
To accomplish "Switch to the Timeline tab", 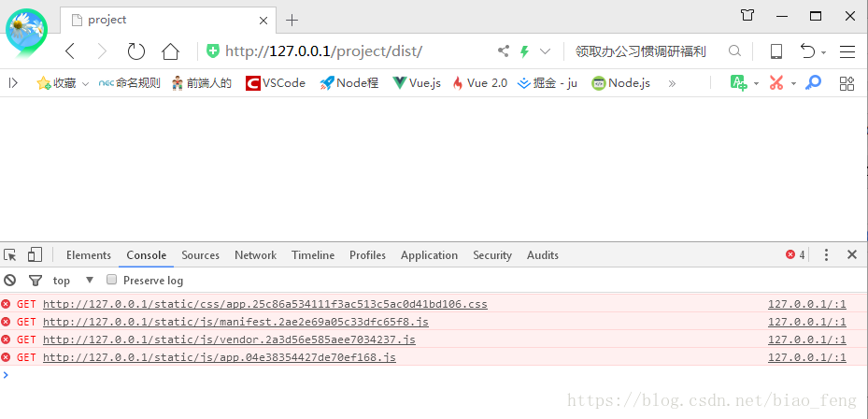I will [313, 255].
